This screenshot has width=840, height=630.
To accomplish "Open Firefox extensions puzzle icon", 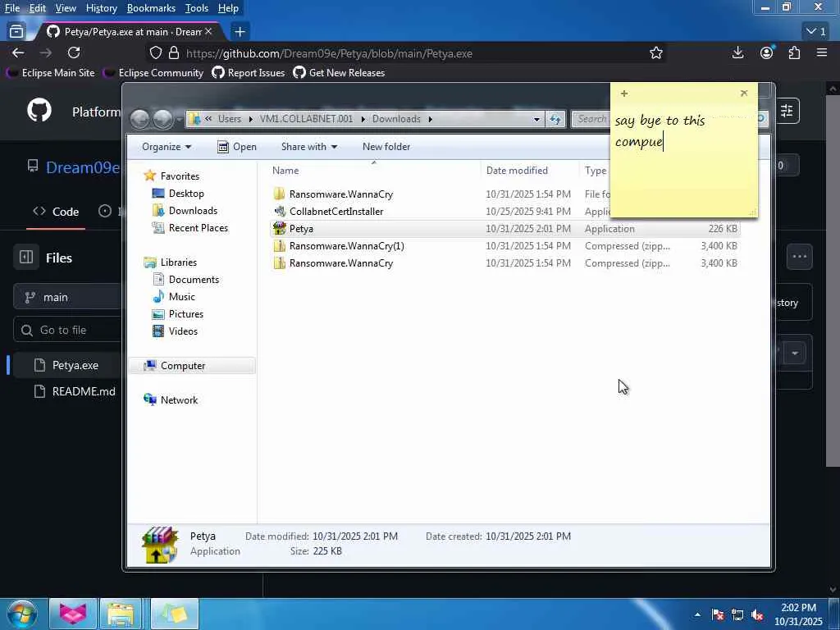I will [794, 52].
